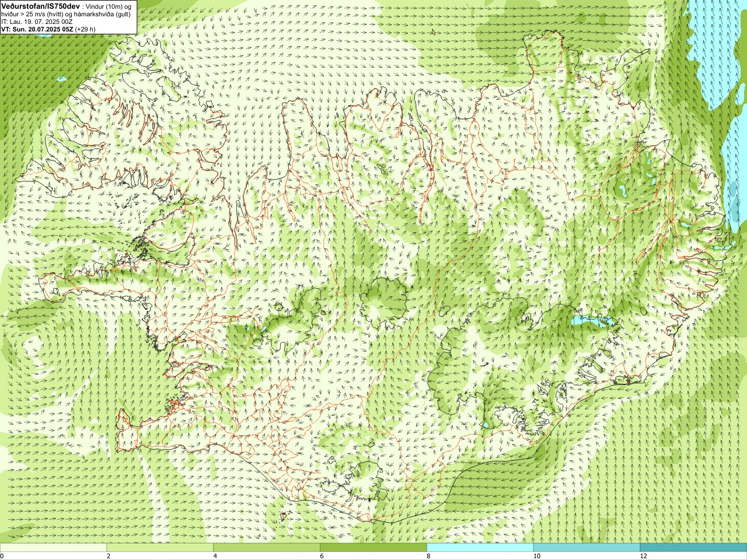This screenshot has width=747, height=560.
Task: Click the turquoise 10–12 legend band
Action: pyautogui.click(x=587, y=548)
